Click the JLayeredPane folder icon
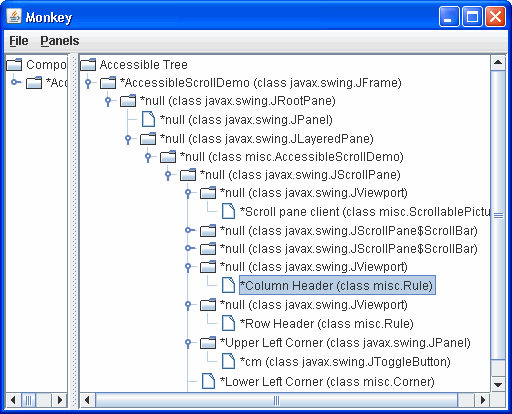This screenshot has width=512, height=414. coord(148,138)
